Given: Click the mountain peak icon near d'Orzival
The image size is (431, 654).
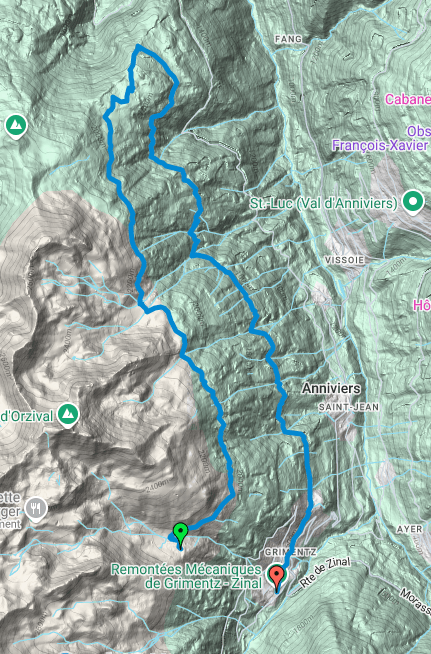Looking at the screenshot, I should tap(68, 415).
